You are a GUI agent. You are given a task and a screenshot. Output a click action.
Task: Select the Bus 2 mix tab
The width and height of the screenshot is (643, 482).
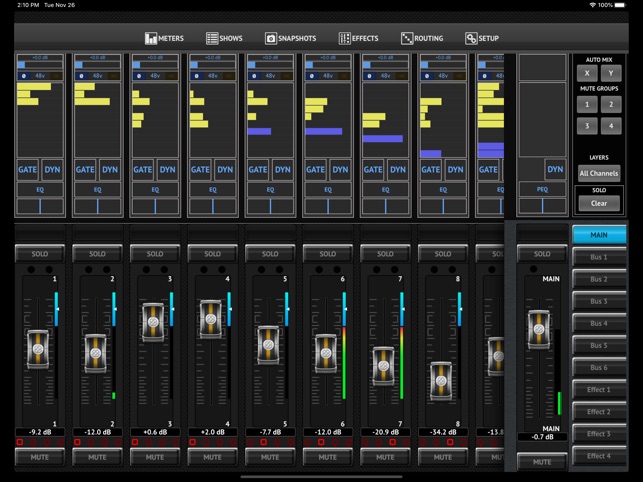tap(598, 280)
